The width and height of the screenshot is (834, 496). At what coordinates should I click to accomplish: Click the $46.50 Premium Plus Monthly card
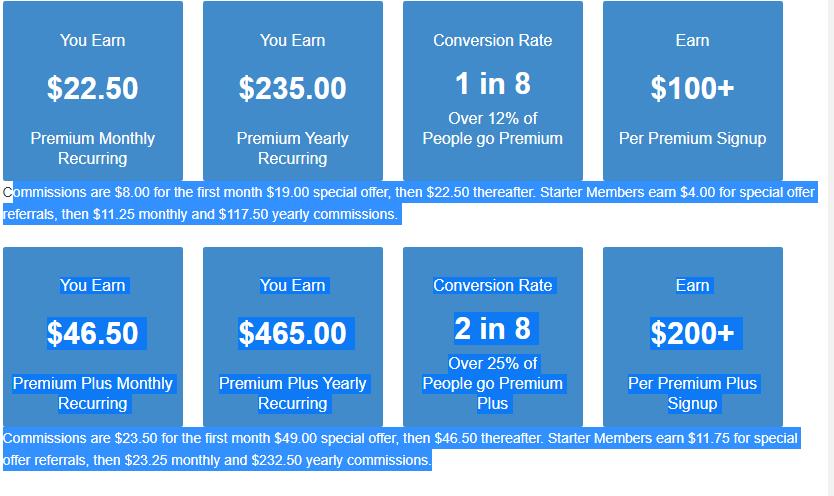click(93, 337)
